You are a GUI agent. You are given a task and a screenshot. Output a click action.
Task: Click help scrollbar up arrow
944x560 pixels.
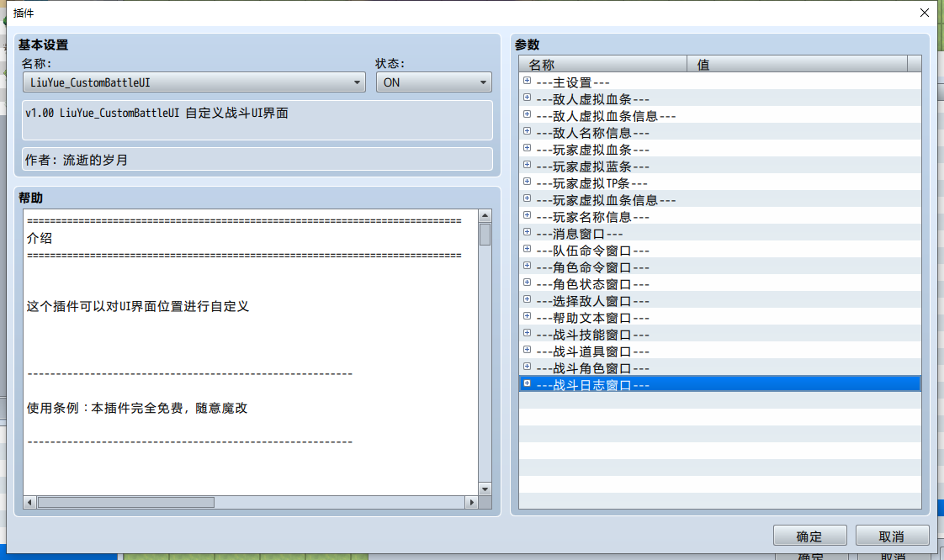485,216
